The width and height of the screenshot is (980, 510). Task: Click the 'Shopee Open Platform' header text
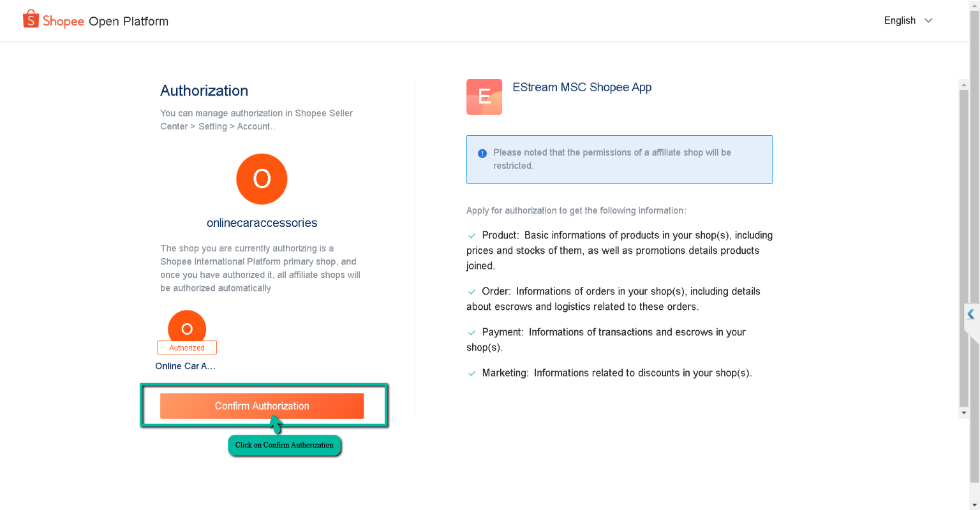[x=106, y=21]
